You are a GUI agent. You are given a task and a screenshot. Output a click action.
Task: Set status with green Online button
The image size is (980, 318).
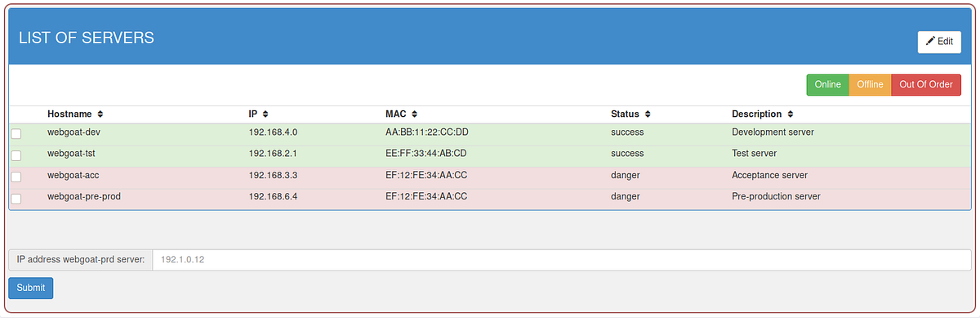pos(828,85)
